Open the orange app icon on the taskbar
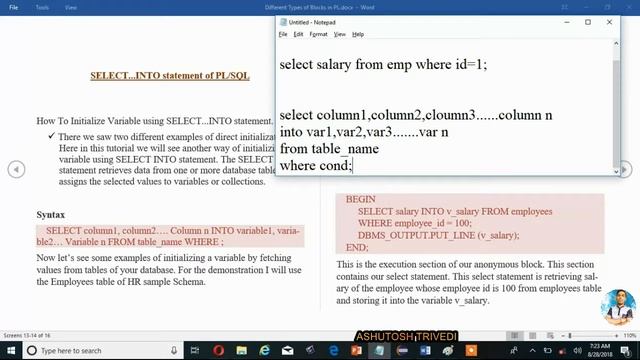Image resolution: width=640 pixels, height=360 pixels. pos(471,351)
